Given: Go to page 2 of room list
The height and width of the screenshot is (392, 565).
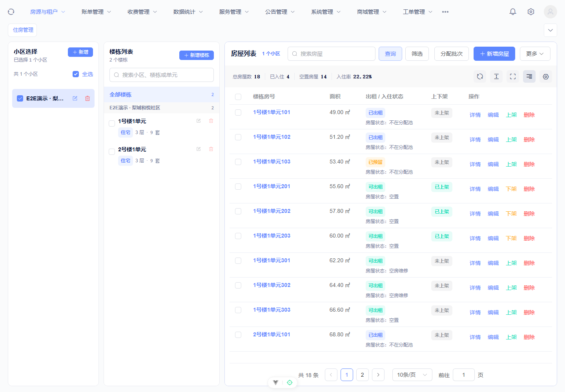Looking at the screenshot, I should pos(363,375).
